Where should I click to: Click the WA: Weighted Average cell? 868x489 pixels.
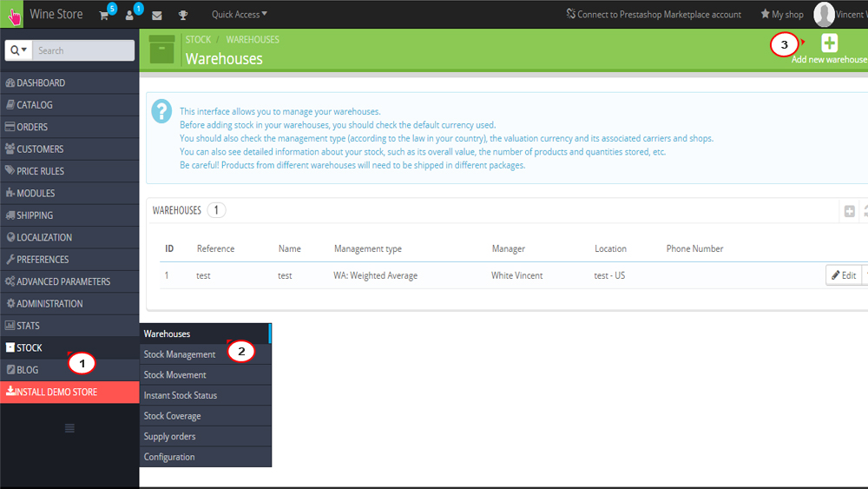tap(375, 275)
